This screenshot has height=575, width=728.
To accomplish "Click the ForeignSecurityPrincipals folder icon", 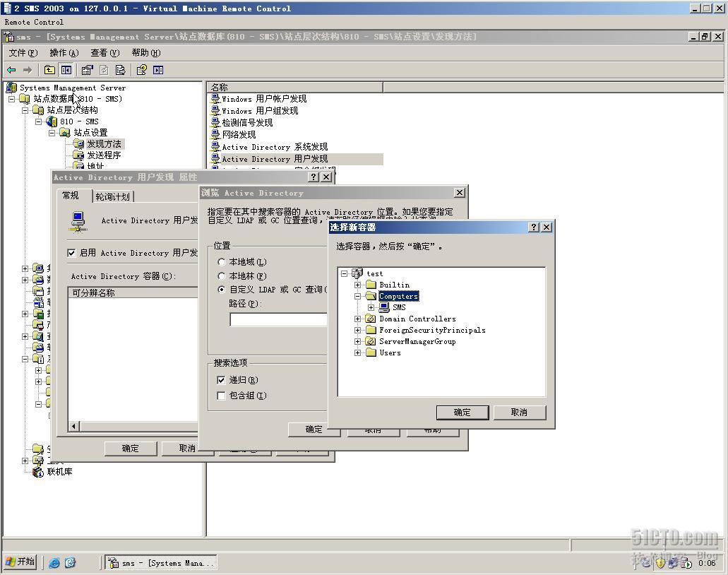I will coord(371,330).
